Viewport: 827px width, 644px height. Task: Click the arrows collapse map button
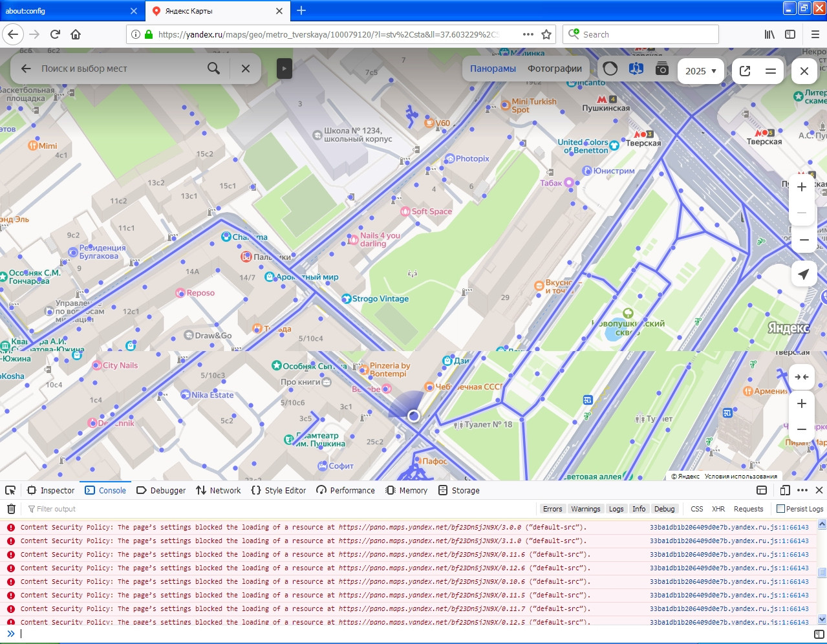click(802, 377)
